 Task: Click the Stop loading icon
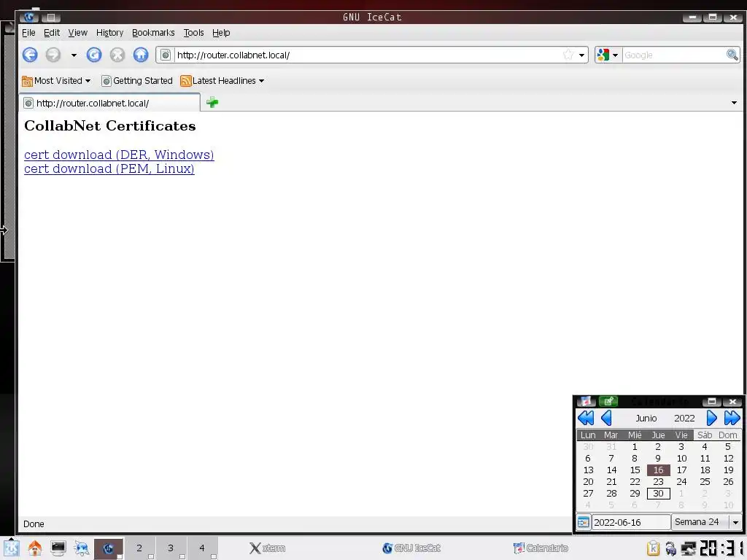(x=117, y=55)
